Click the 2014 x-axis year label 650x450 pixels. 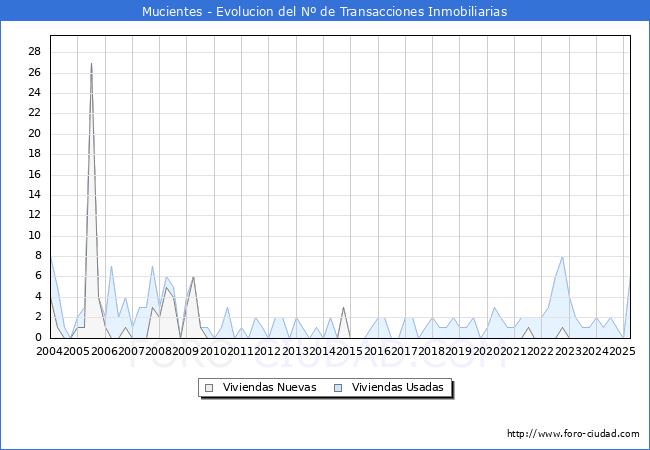[x=323, y=351]
